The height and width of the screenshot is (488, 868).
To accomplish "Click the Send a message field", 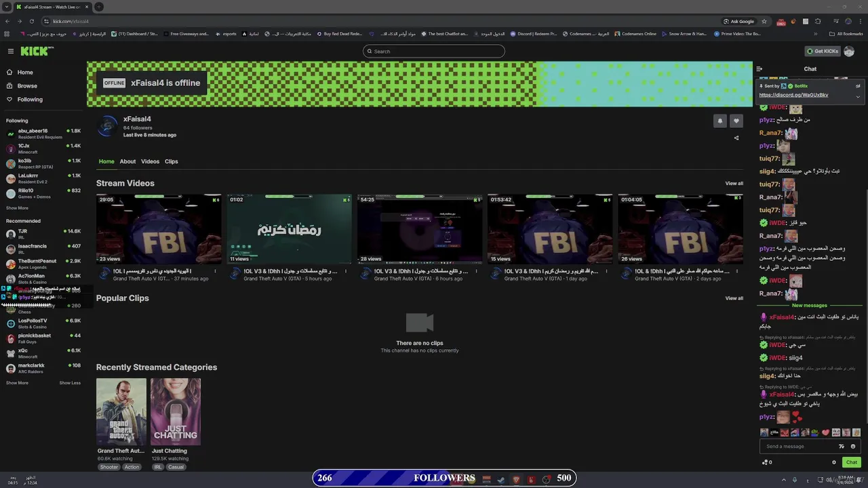I will point(799,447).
